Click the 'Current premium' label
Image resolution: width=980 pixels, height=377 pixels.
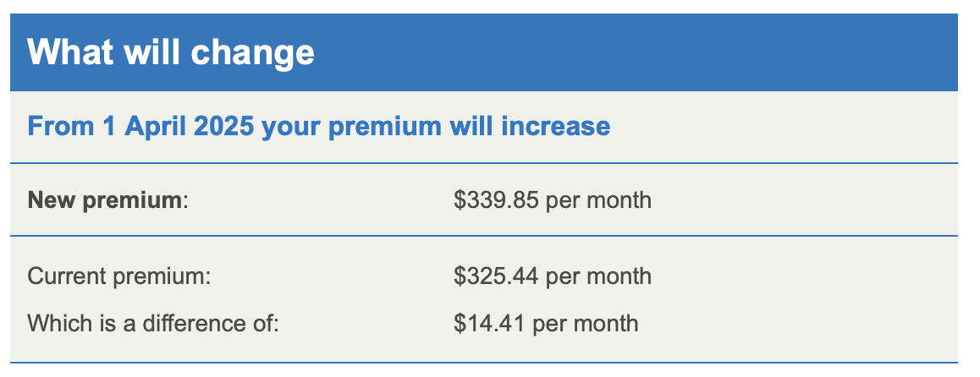[119, 276]
